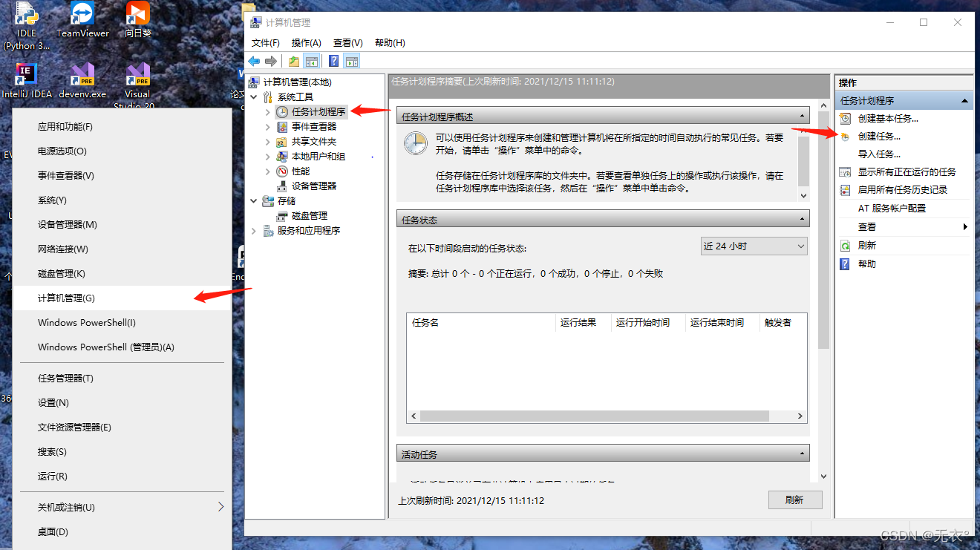The height and width of the screenshot is (550, 980).
Task: Choose 任务管理器(T) in context menu
Action: point(122,379)
